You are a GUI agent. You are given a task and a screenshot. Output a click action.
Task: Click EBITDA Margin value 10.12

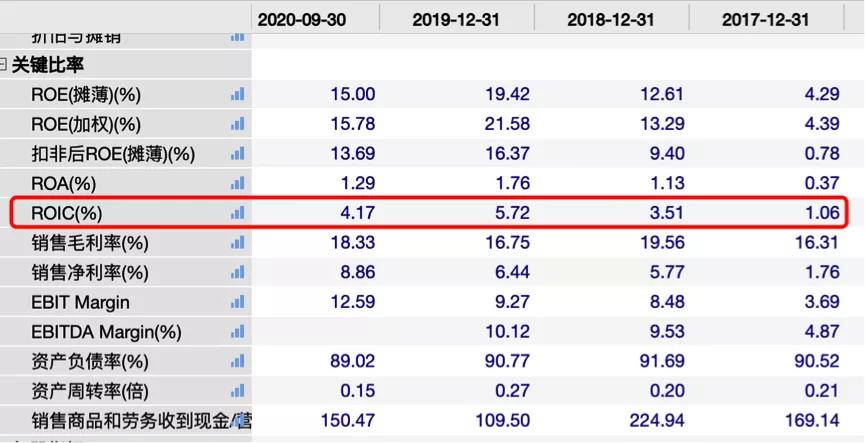click(508, 332)
